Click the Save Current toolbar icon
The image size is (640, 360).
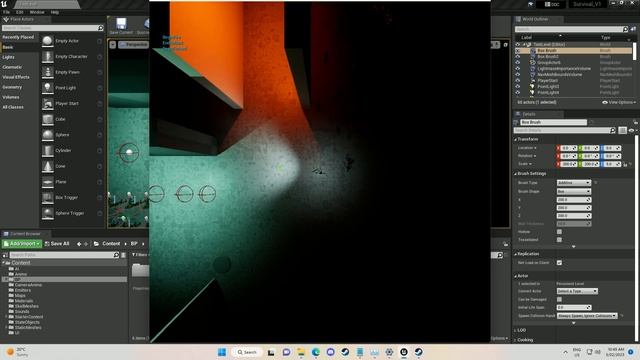121,23
